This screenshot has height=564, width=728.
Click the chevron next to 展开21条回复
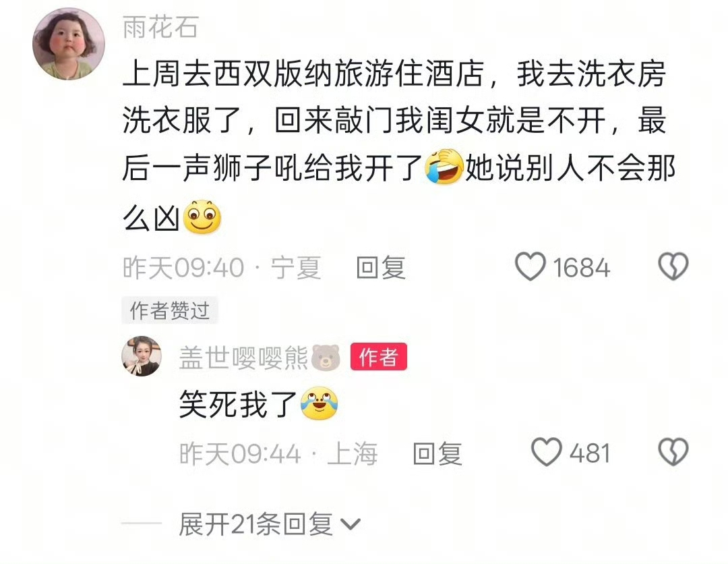click(x=351, y=525)
